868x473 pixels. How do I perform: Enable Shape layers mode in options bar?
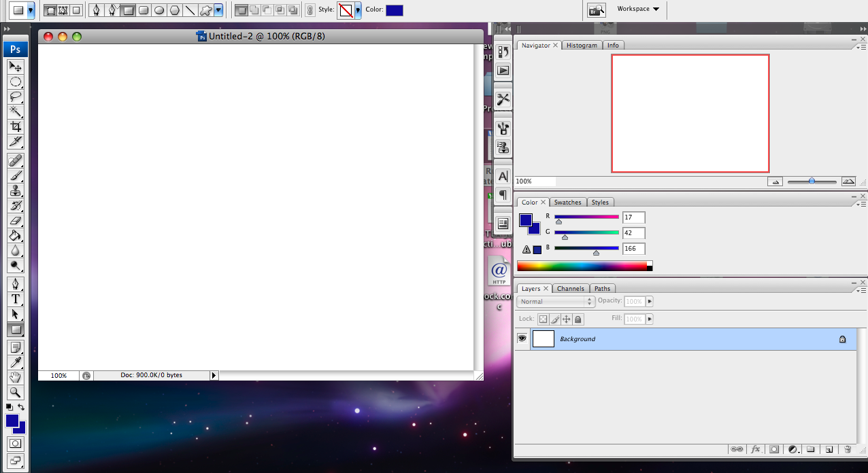(x=50, y=10)
